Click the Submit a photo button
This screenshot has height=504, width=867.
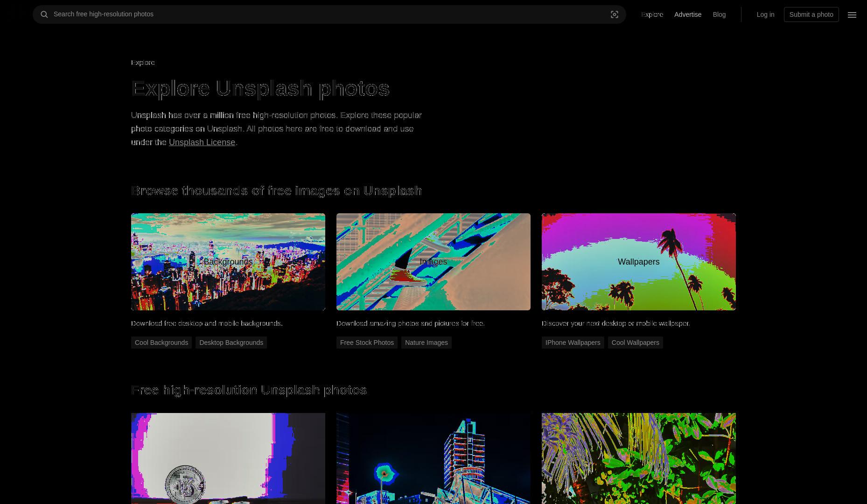pos(811,14)
